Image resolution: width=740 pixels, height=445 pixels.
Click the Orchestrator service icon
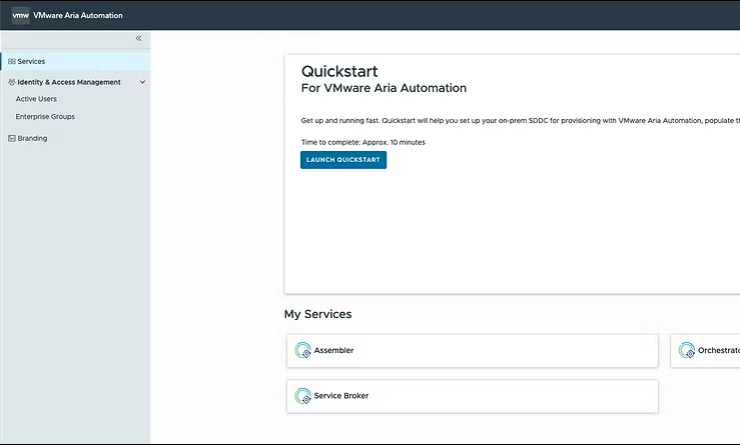coord(687,350)
